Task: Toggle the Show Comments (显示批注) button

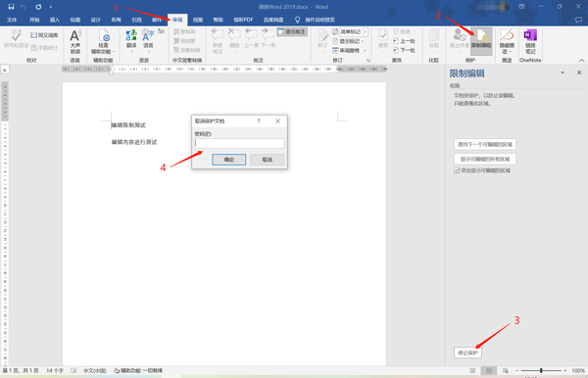Action: pos(292,32)
